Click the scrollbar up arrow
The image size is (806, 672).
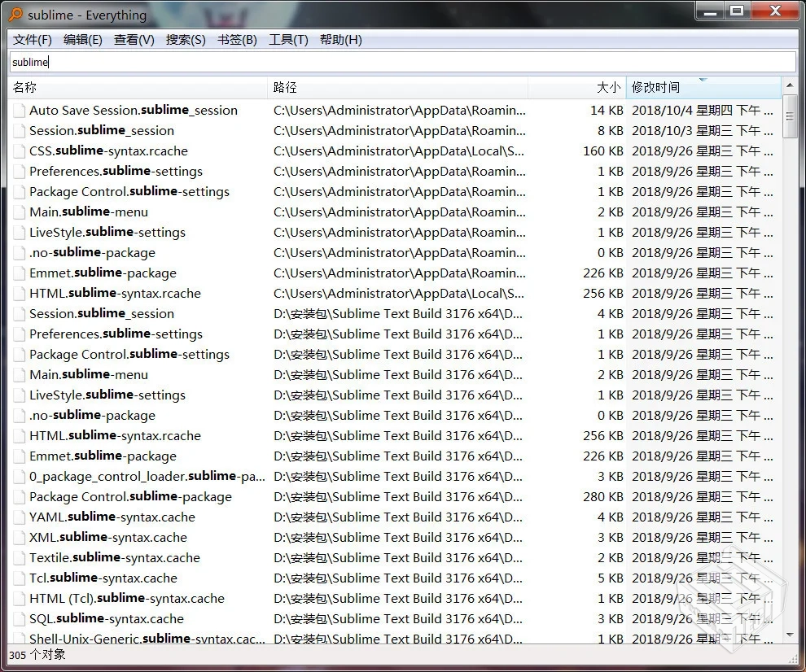pyautogui.click(x=789, y=86)
